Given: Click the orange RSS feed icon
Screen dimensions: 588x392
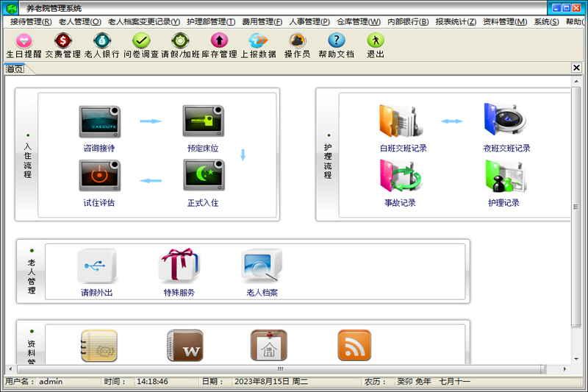Looking at the screenshot, I should click(354, 346).
